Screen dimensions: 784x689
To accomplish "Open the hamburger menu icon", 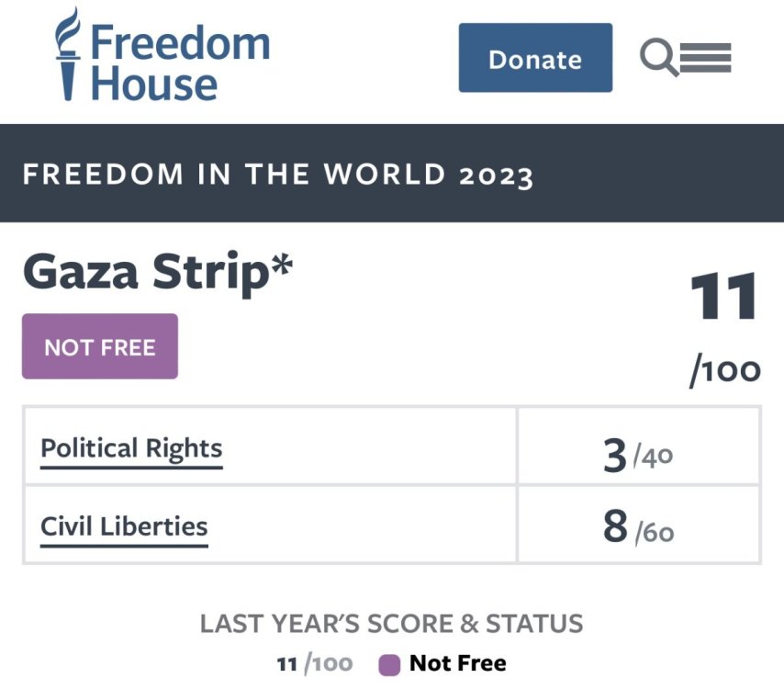I will 706,59.
